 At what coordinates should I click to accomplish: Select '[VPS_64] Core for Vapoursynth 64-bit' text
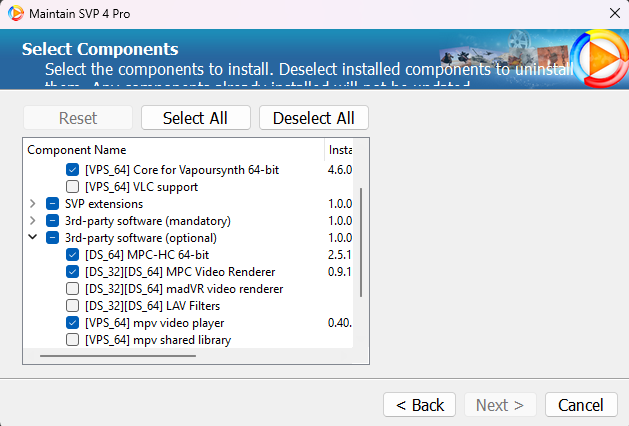[x=182, y=170]
